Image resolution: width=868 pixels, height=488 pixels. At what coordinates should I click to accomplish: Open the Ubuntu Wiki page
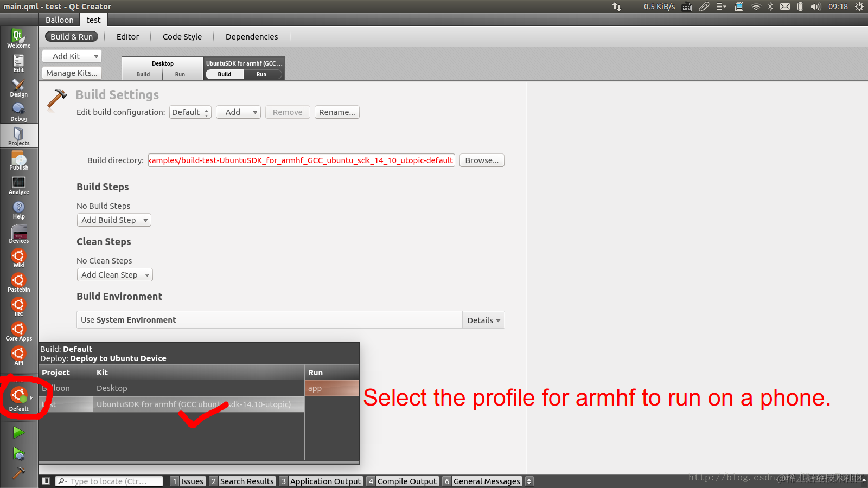pos(19,258)
